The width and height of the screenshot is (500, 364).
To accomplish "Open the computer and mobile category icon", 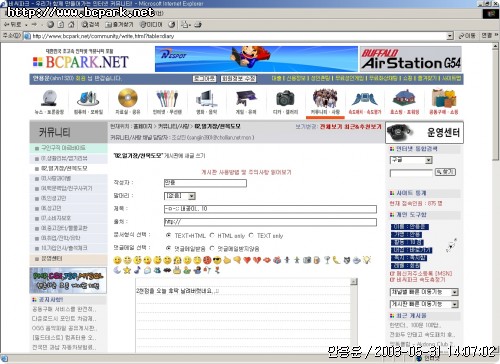I will click(88, 99).
